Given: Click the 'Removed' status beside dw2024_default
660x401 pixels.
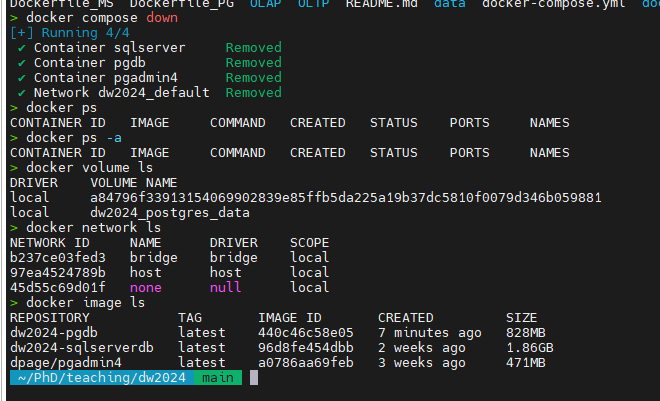Looking at the screenshot, I should (x=253, y=93).
